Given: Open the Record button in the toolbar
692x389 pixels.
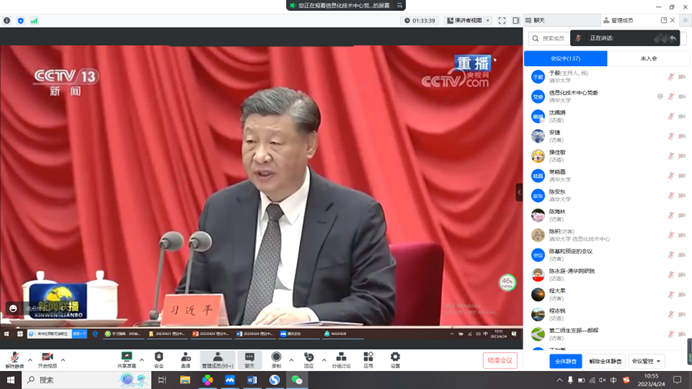Looking at the screenshot, I should coord(276,359).
